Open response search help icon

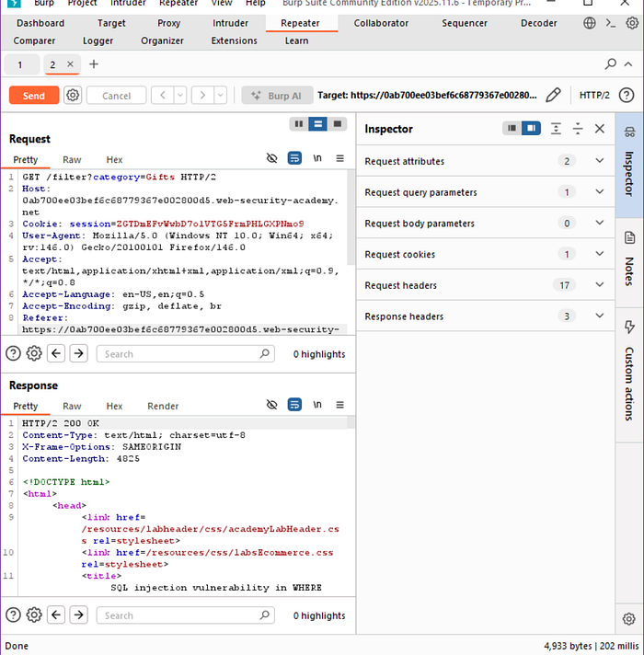pos(13,615)
